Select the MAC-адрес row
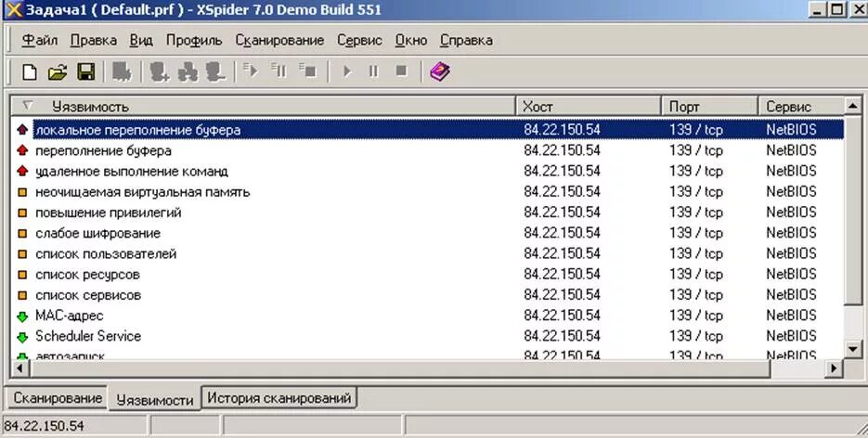The height and width of the screenshot is (438, 868). pyautogui.click(x=428, y=316)
